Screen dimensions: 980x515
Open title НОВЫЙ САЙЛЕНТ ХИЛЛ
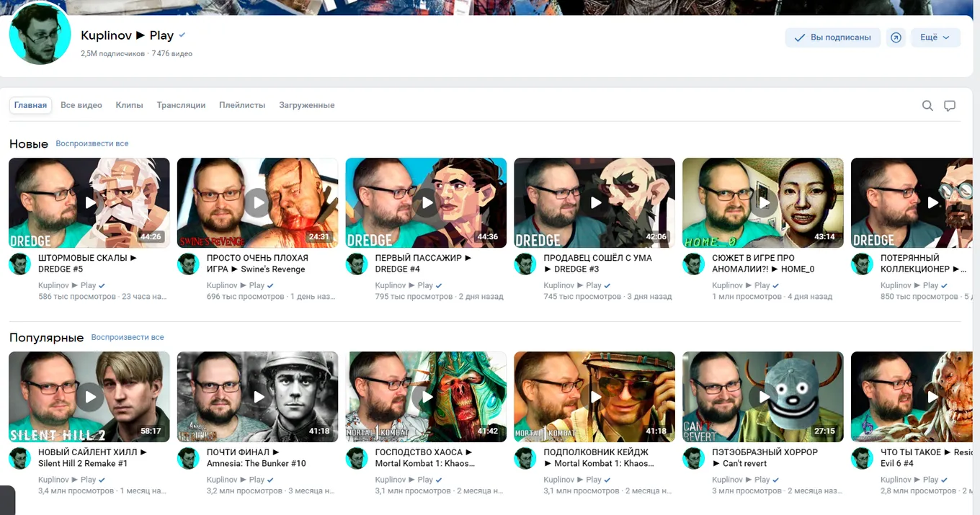[x=92, y=458]
